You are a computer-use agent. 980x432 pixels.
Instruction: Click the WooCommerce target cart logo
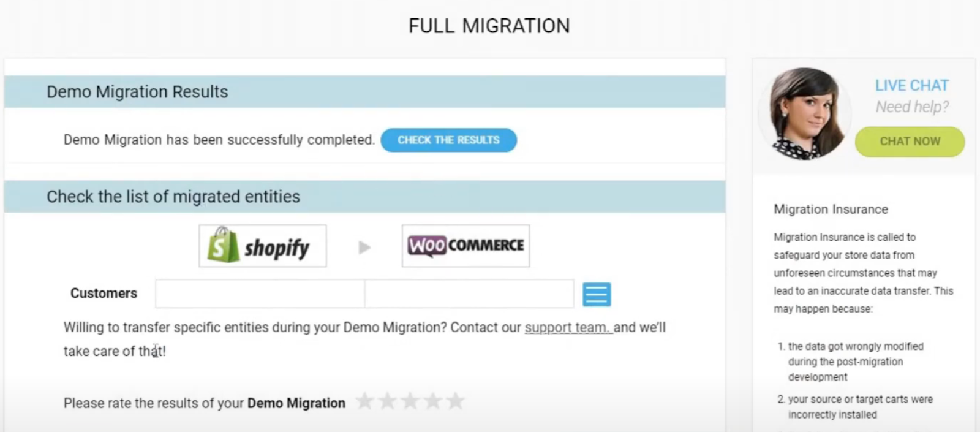coord(466,246)
